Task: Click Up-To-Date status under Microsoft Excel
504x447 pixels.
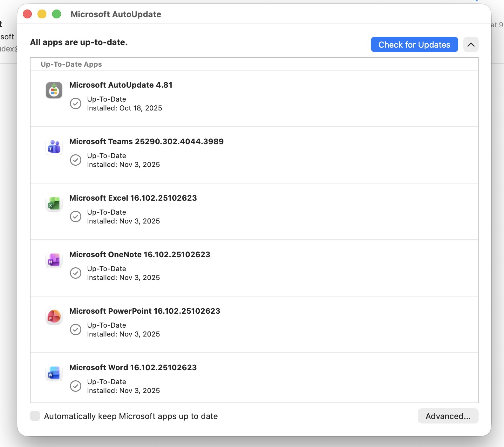Action: tap(107, 212)
